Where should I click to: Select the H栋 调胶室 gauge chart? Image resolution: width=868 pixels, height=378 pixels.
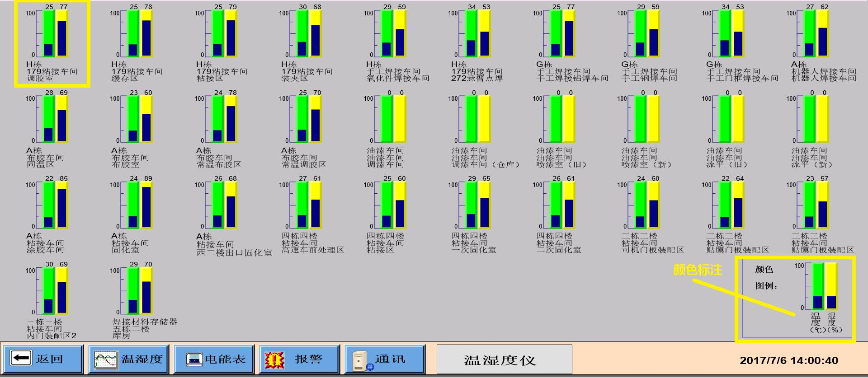click(x=55, y=33)
